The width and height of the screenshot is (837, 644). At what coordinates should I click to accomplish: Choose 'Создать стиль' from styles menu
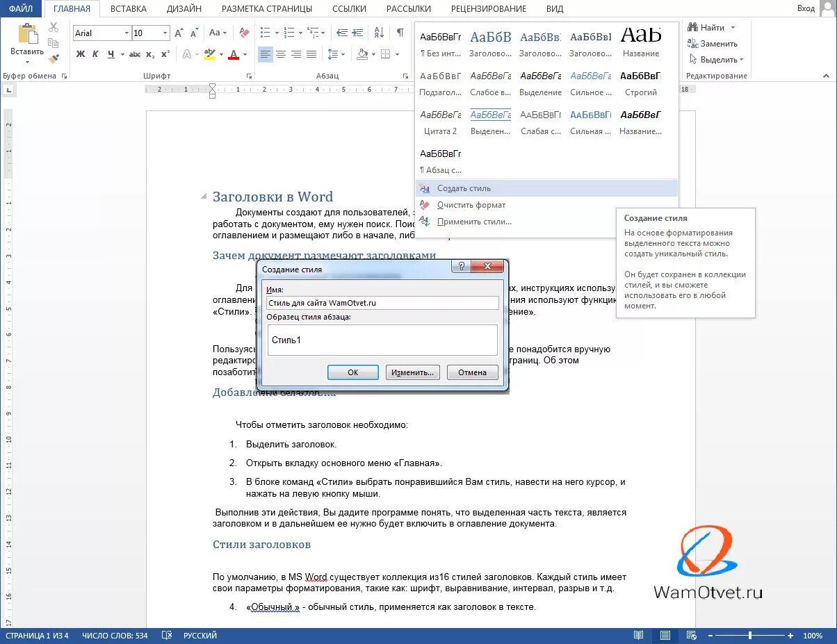(546, 188)
